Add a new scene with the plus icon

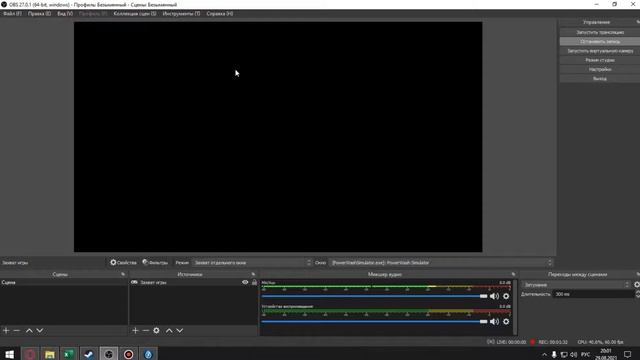(x=6, y=330)
